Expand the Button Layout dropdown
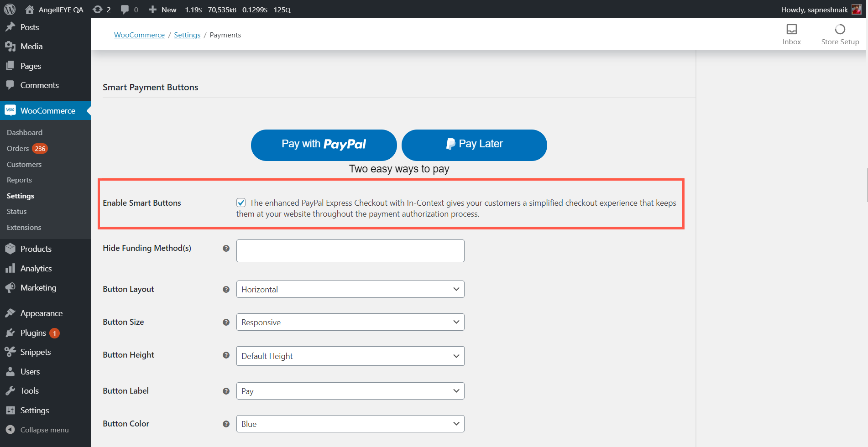This screenshot has width=868, height=447. pos(350,290)
